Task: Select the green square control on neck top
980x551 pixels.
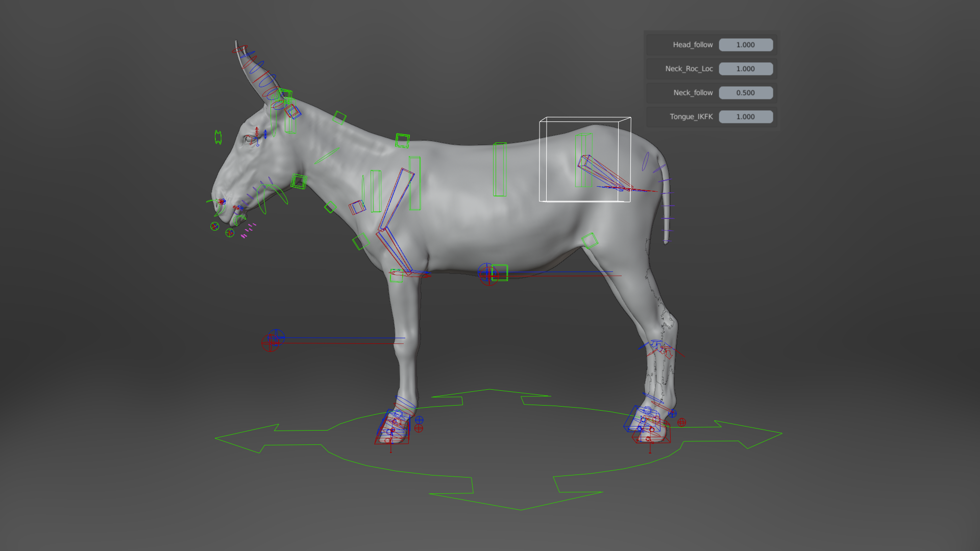Action: 402,140
